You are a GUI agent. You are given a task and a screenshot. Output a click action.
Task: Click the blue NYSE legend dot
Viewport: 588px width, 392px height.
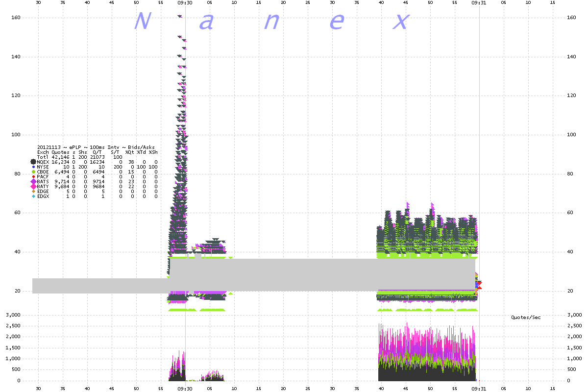tap(33, 167)
